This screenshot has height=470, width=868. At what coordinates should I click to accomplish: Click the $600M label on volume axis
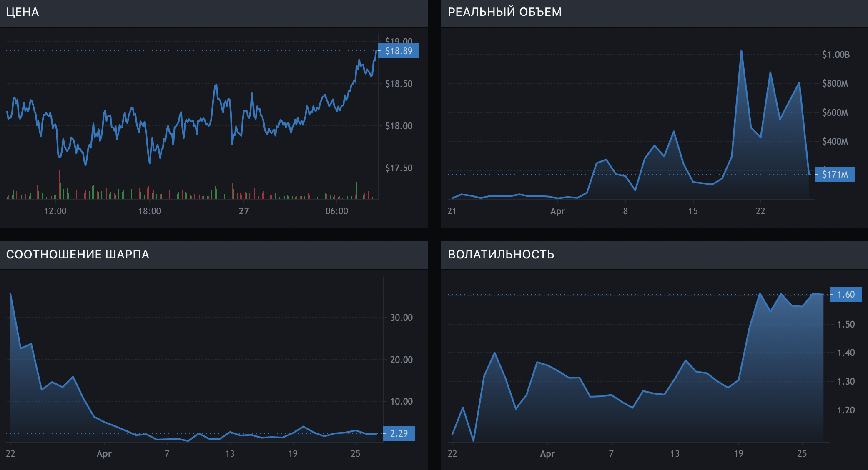tap(835, 113)
